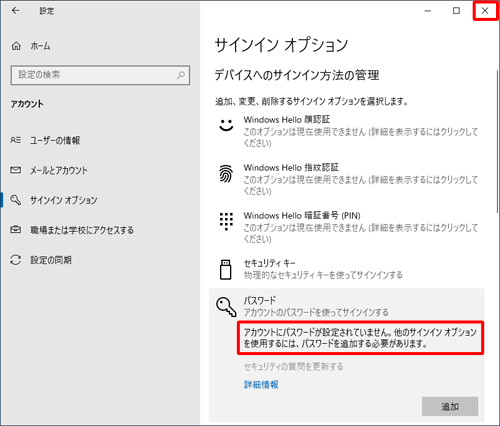500x426 pixels.
Task: Click the サインイン オプション page title
Action: pos(281,45)
